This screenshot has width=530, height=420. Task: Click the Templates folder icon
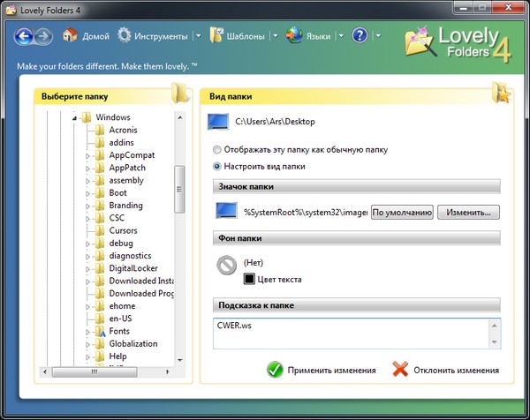216,36
